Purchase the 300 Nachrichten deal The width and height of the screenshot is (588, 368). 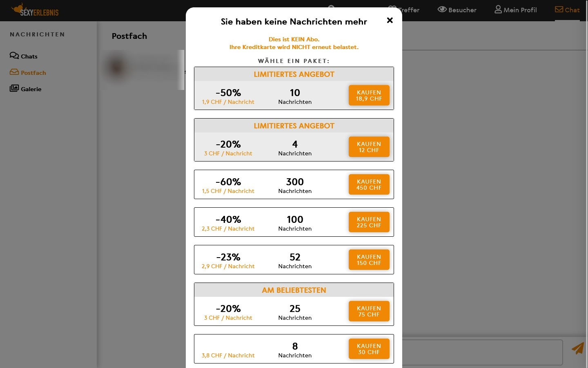[x=369, y=184]
